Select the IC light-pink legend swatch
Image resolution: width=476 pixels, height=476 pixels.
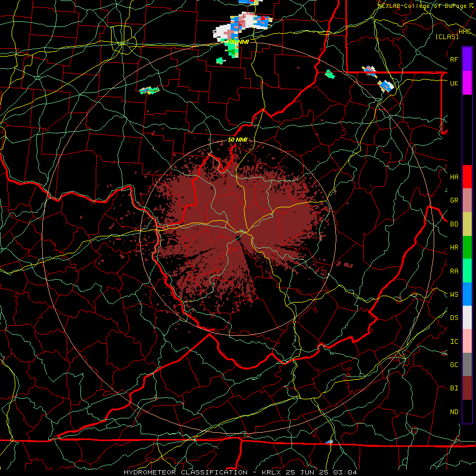click(x=467, y=341)
